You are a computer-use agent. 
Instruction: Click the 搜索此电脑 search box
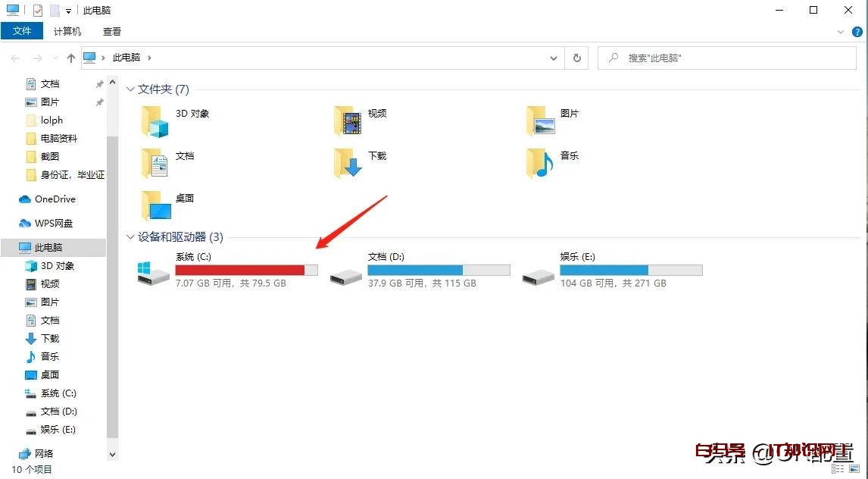click(727, 58)
